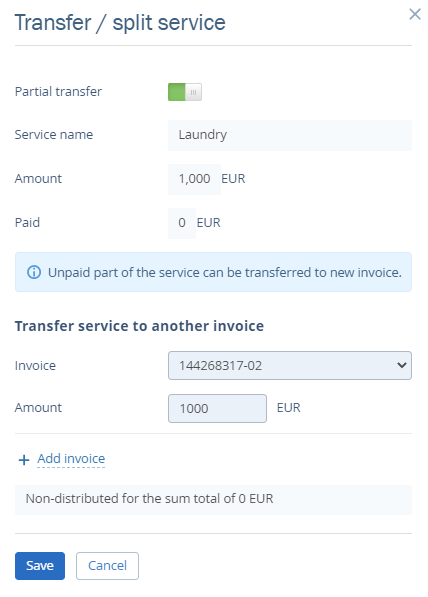Click the dropdown chevron on Invoice field
This screenshot has width=428, height=597.
(x=401, y=366)
